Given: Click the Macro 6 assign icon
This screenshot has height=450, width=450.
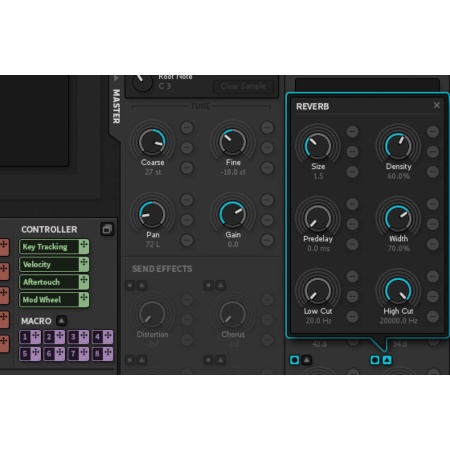Looking at the screenshot, I should [x=60, y=354].
